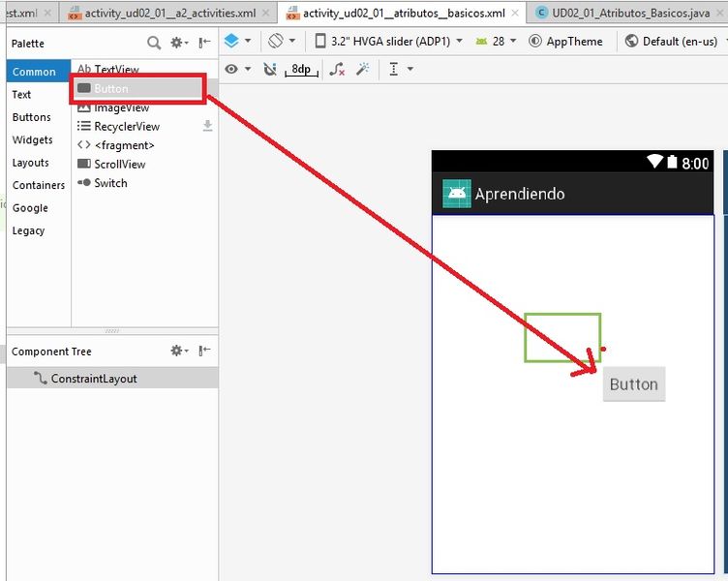Click the Button widget on design canvas
The height and width of the screenshot is (581, 728).
tap(634, 384)
